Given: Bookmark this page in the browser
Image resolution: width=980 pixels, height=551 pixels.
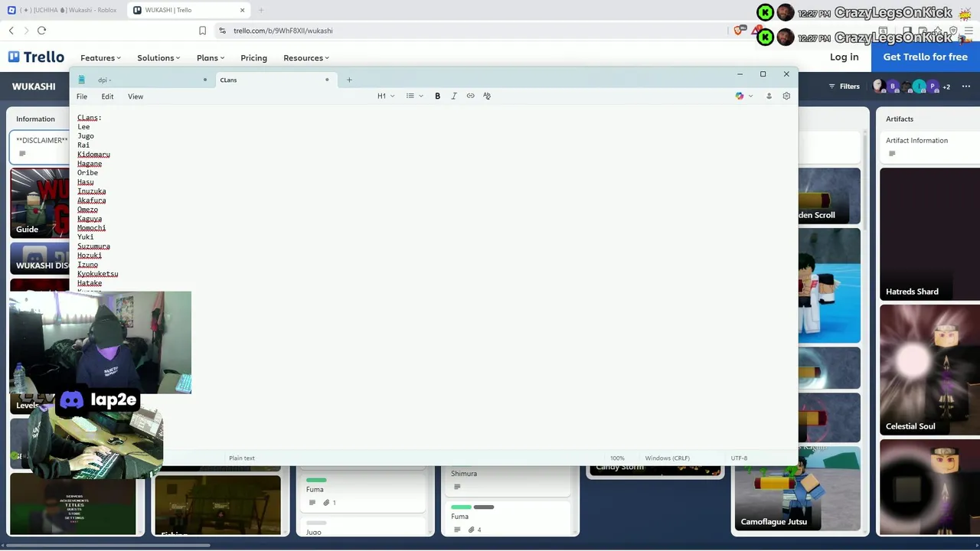Looking at the screenshot, I should pyautogui.click(x=202, y=31).
